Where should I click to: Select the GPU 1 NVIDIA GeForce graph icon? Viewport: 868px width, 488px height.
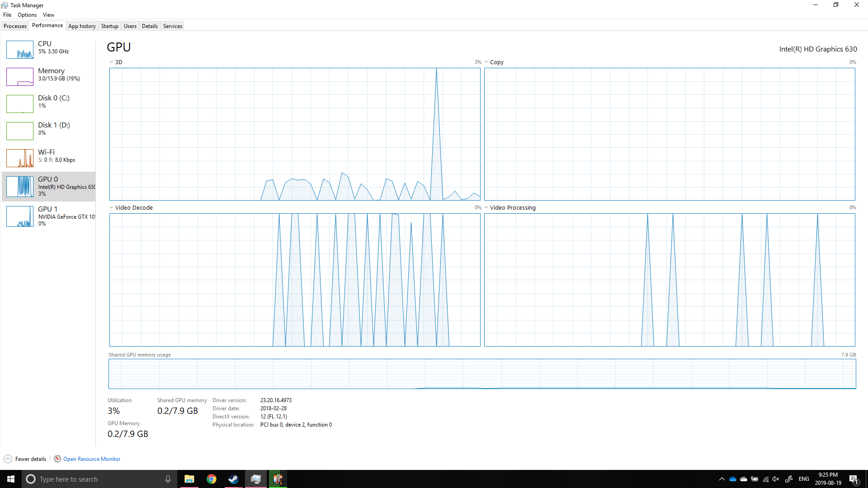20,216
